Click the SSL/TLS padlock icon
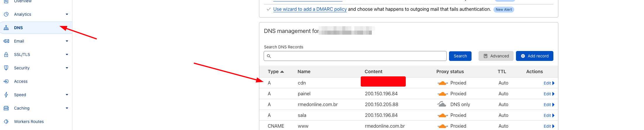The height and width of the screenshot is (130, 644). coord(6,55)
